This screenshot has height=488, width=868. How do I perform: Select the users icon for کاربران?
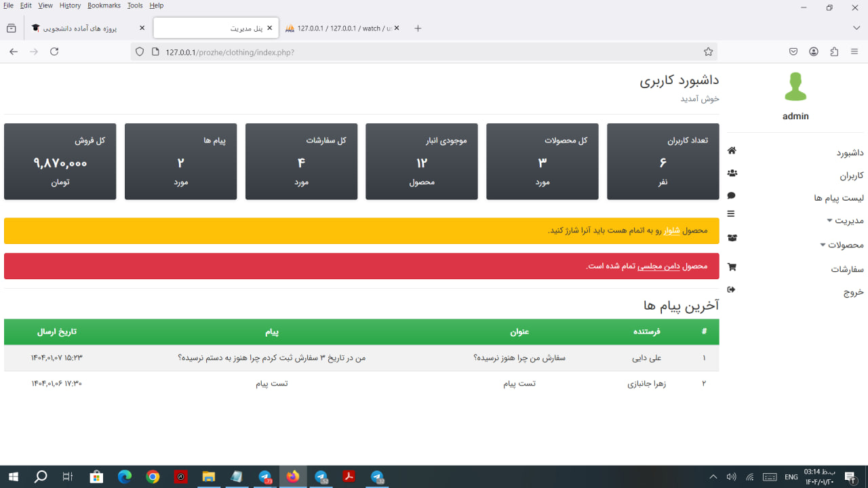[731, 173]
